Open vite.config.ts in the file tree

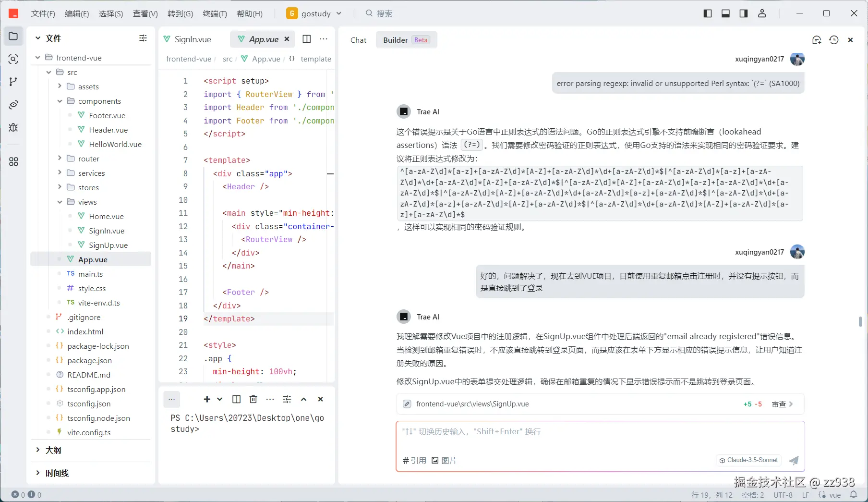tap(89, 432)
